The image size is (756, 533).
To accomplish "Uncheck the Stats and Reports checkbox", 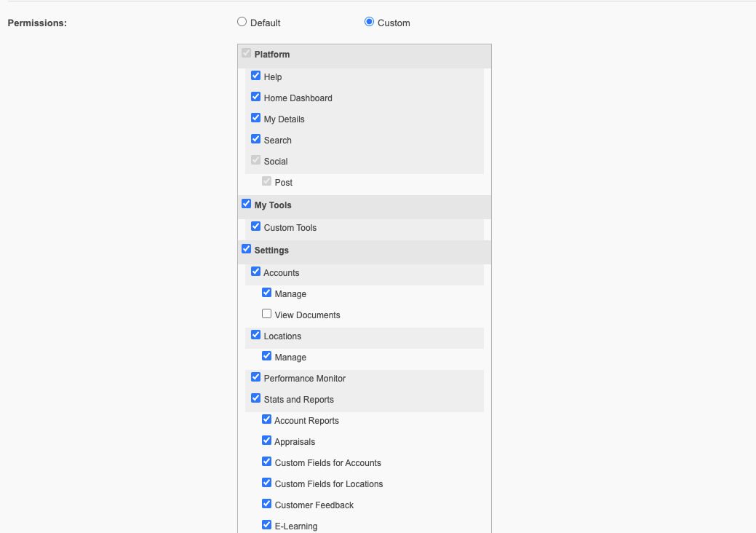I will coord(256,398).
